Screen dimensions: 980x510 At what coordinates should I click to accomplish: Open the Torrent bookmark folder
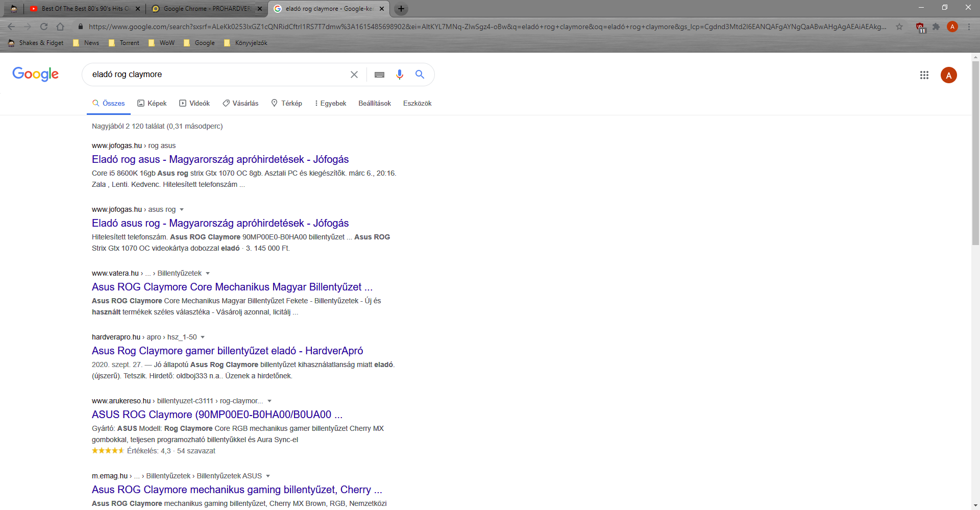coord(124,43)
